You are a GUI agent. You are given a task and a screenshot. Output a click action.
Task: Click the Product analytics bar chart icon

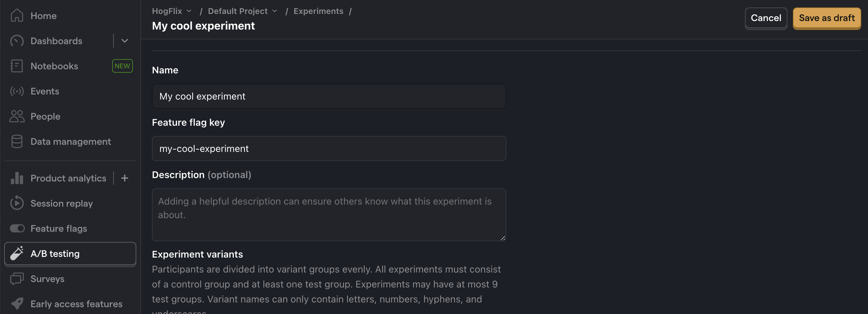(x=17, y=178)
